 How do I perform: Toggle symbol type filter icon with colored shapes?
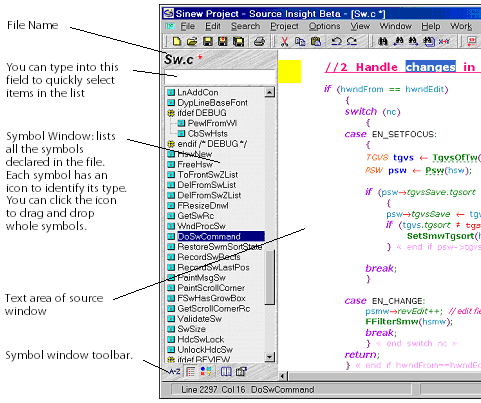tap(206, 371)
